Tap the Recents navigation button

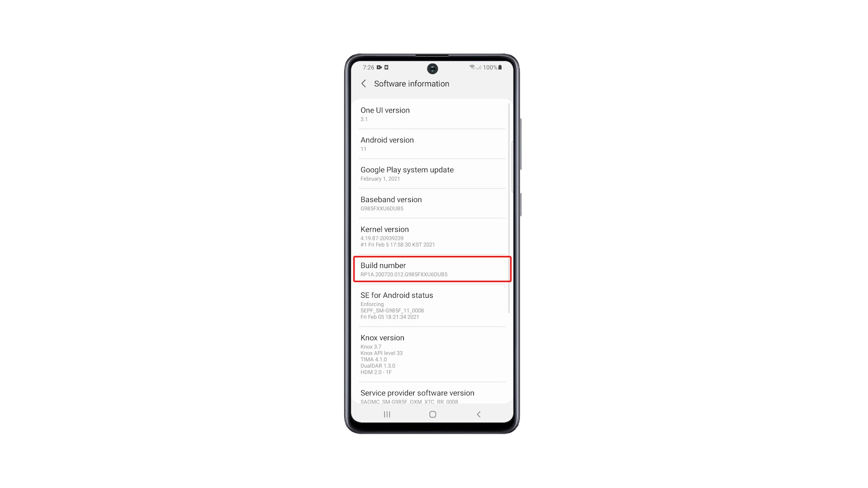tap(386, 414)
